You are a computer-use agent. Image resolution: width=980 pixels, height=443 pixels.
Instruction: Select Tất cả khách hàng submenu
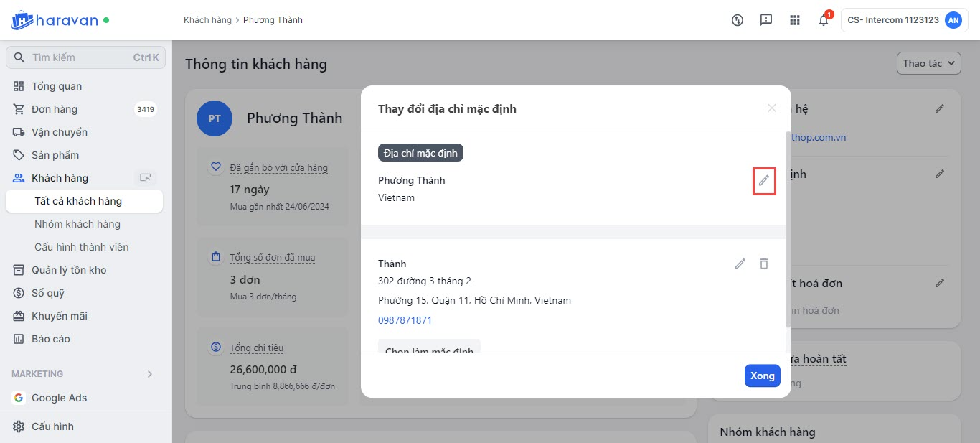coord(84,201)
